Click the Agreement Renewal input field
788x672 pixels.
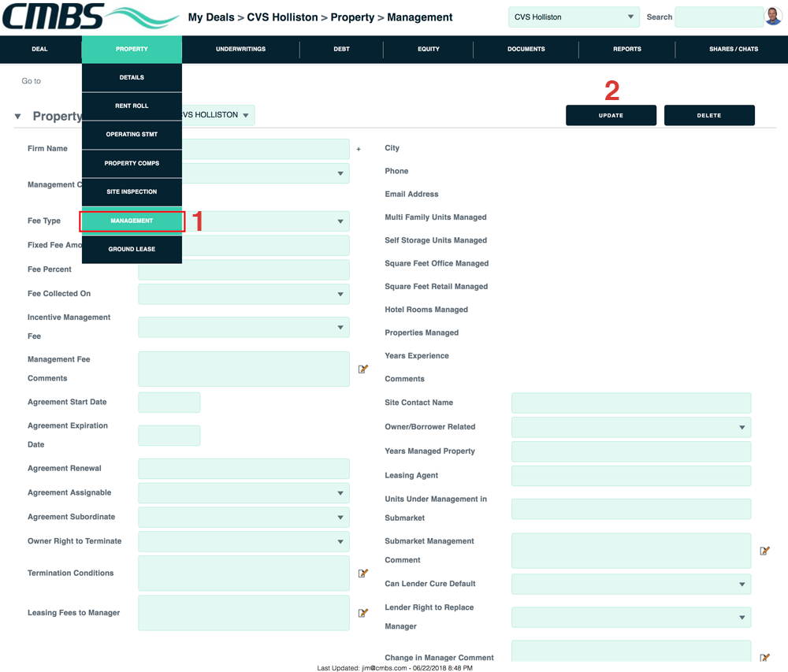click(243, 469)
